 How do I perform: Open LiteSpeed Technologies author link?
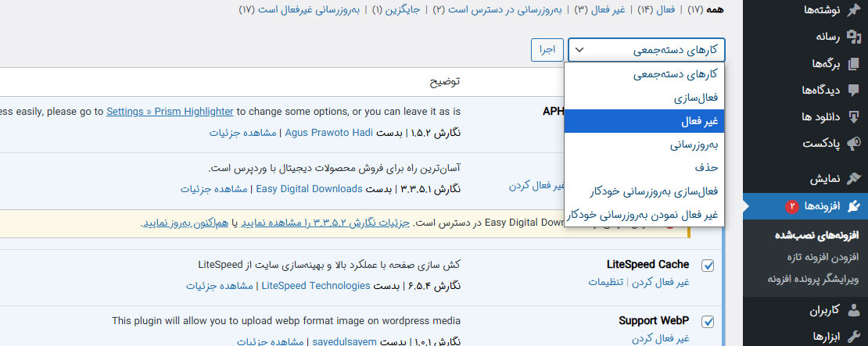pyautogui.click(x=316, y=286)
